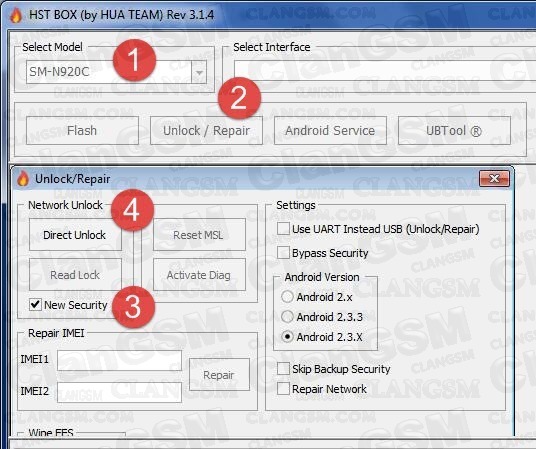Image resolution: width=536 pixels, height=449 pixels.
Task: Click the Activate Diag button
Action: click(x=199, y=275)
